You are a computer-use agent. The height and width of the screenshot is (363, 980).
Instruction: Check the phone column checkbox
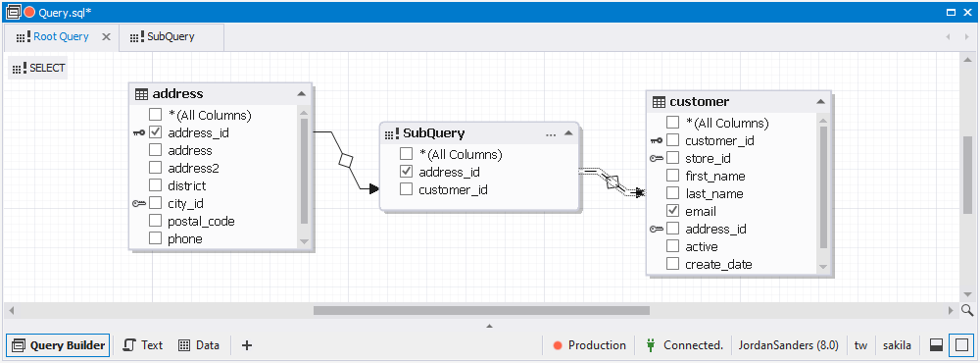click(x=155, y=238)
